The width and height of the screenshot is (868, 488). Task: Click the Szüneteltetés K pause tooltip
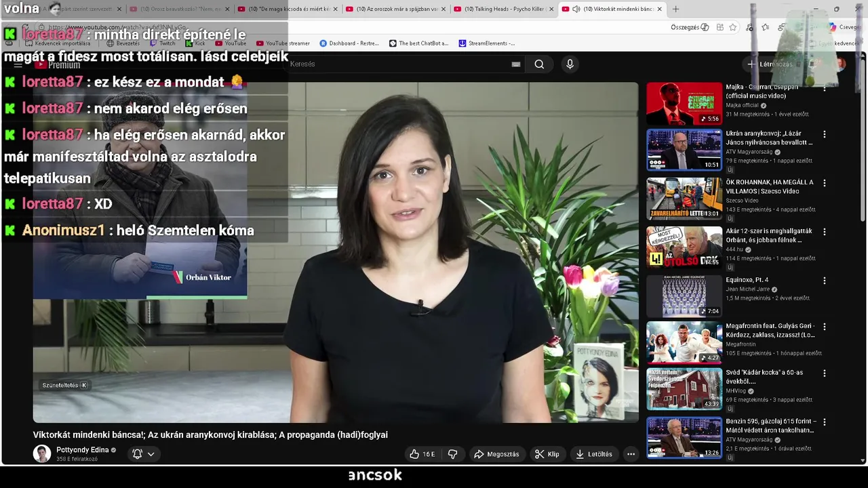point(64,386)
